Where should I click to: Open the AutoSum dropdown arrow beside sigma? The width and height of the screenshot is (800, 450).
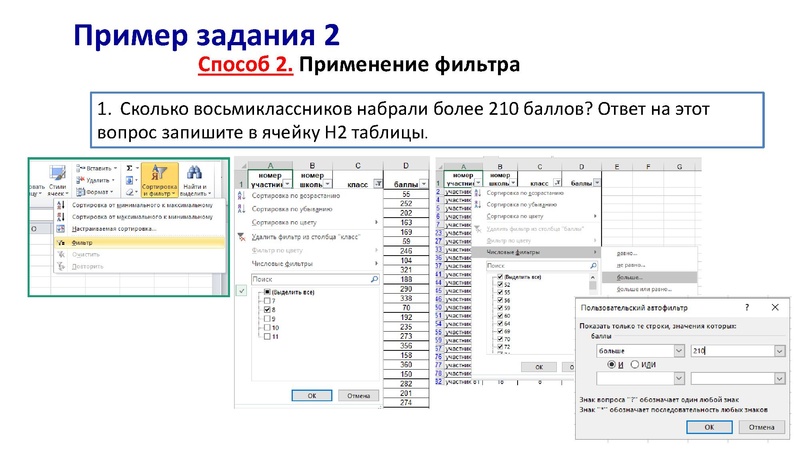[x=137, y=168]
